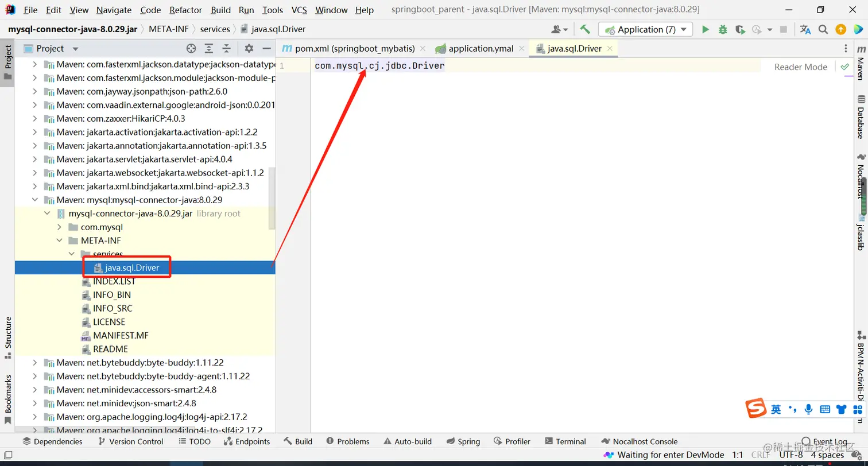Expand the Maven: com.zaxxer:HikariCP:4.0.3 node
Screen dimensions: 868x466
coord(35,118)
